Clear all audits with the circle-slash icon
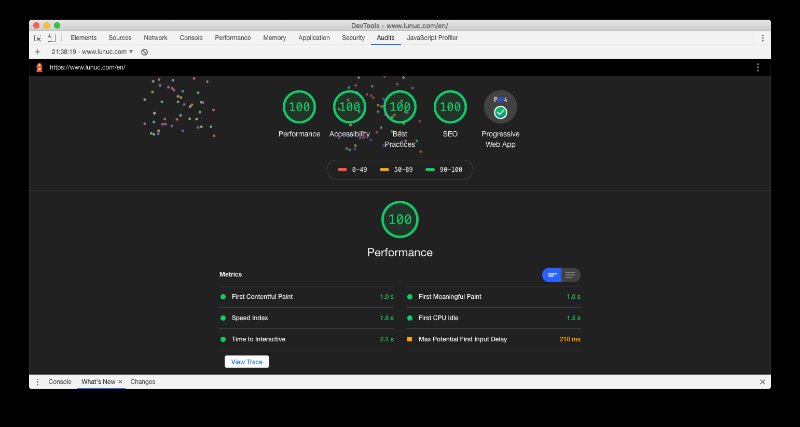800x427 pixels. pos(144,52)
